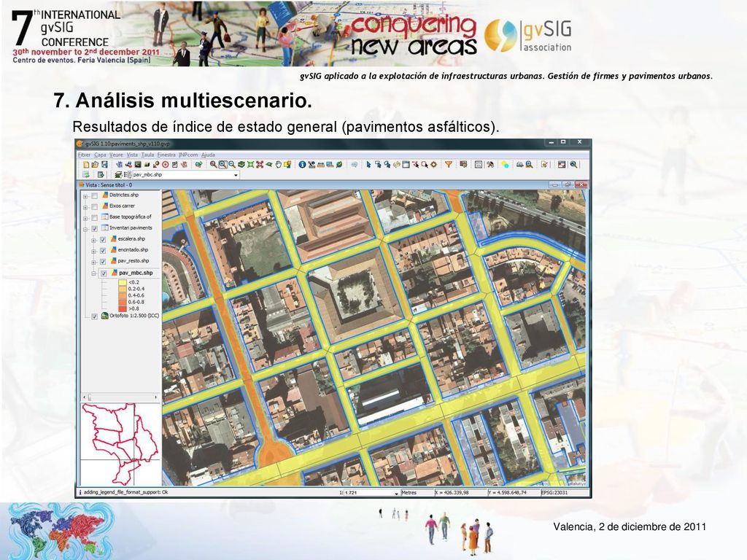
Task: Click the red zoom to selection icon
Action: pyautogui.click(x=260, y=165)
